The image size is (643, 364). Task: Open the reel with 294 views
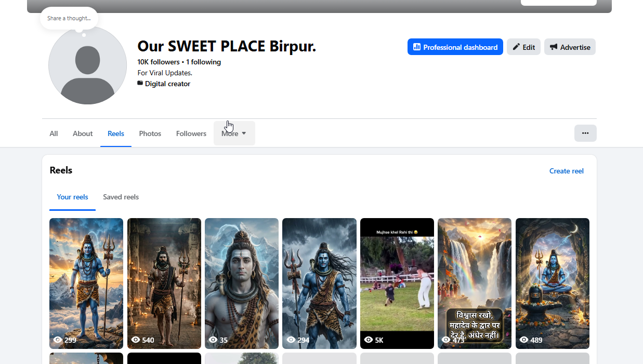point(319,284)
